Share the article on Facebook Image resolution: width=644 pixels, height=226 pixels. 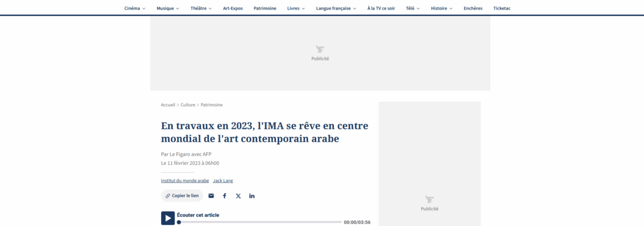224,195
